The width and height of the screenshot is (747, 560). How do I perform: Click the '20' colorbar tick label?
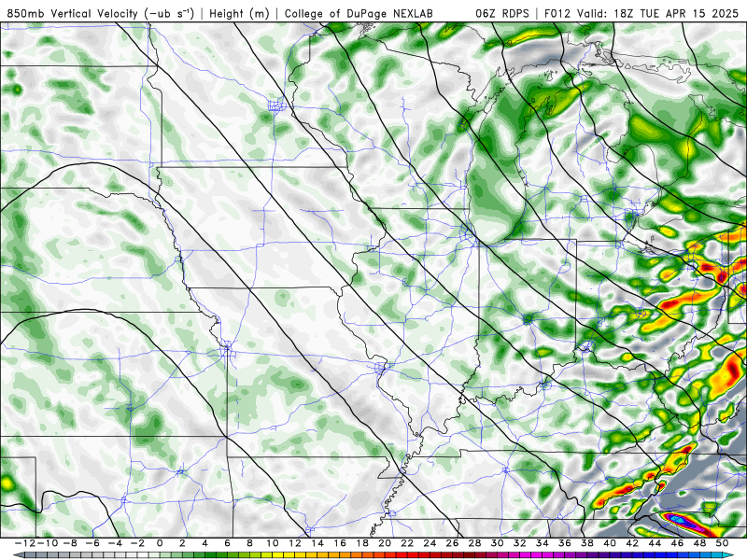pos(385,543)
